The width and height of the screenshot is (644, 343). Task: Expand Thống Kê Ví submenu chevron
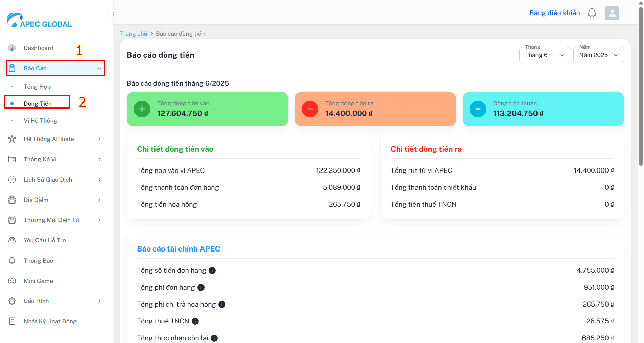point(99,159)
